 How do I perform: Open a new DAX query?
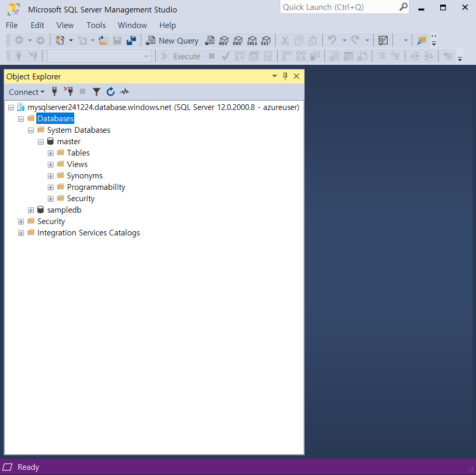point(266,40)
